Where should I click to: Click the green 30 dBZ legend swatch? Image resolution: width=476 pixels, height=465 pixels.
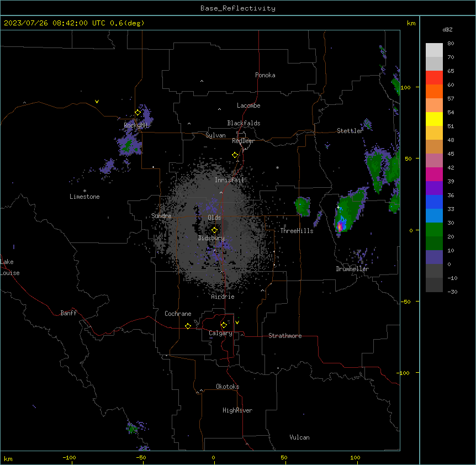pos(434,230)
